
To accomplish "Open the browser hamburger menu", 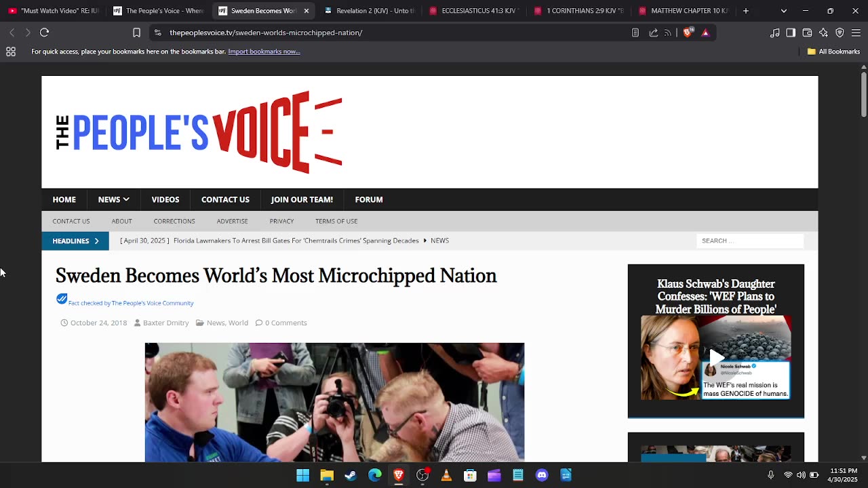I will click(856, 33).
